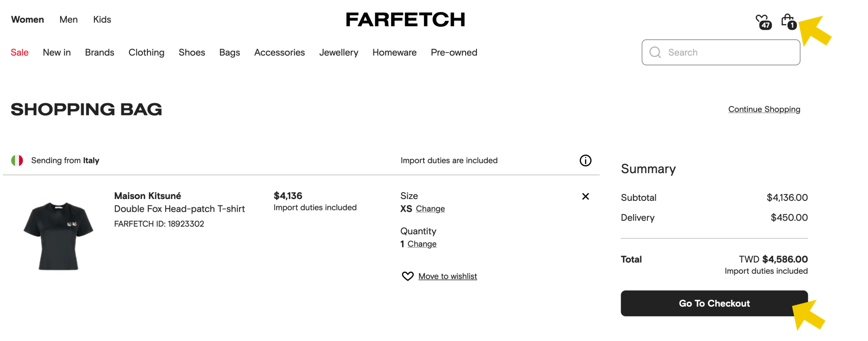Click the magnifier icon in search box

pos(655,52)
